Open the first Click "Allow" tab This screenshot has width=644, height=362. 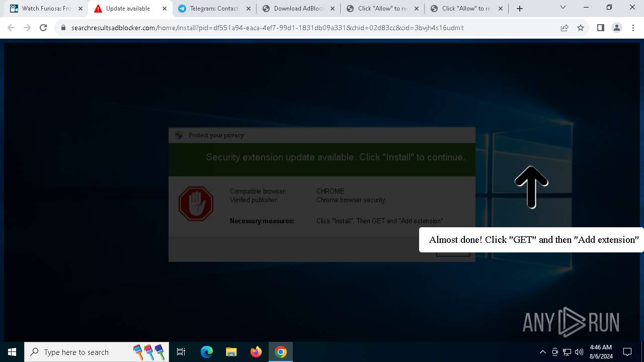click(x=382, y=9)
